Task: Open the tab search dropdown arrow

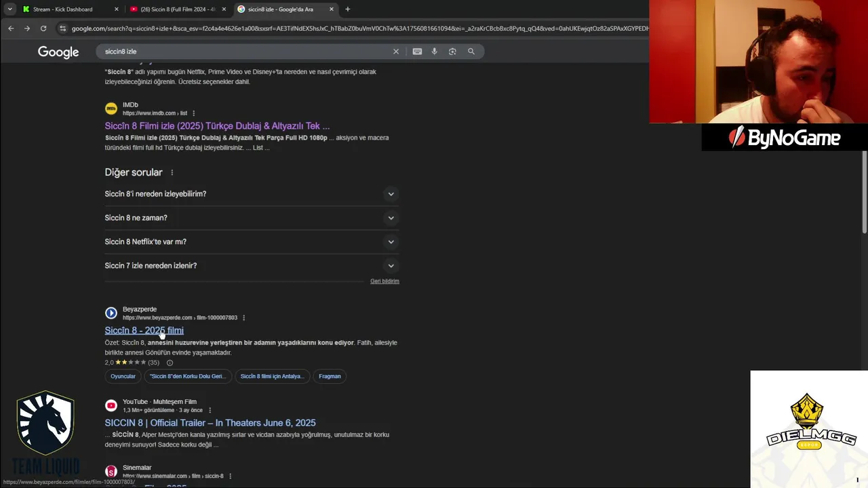Action: 9,9
